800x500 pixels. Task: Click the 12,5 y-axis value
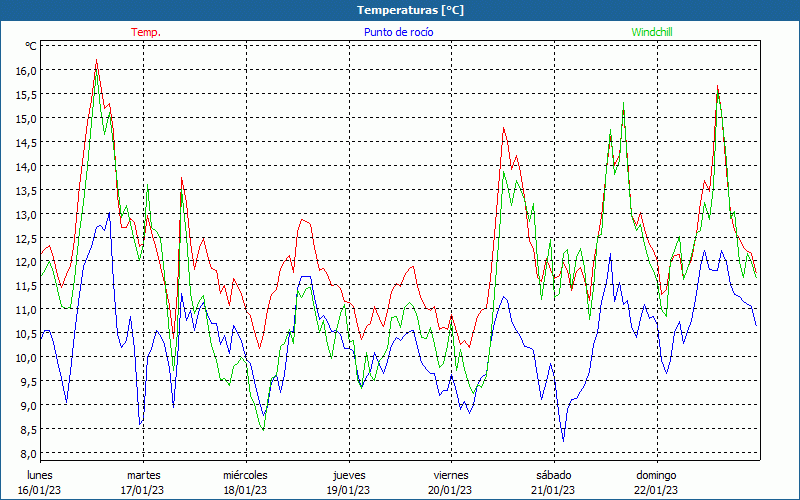[x=26, y=238]
